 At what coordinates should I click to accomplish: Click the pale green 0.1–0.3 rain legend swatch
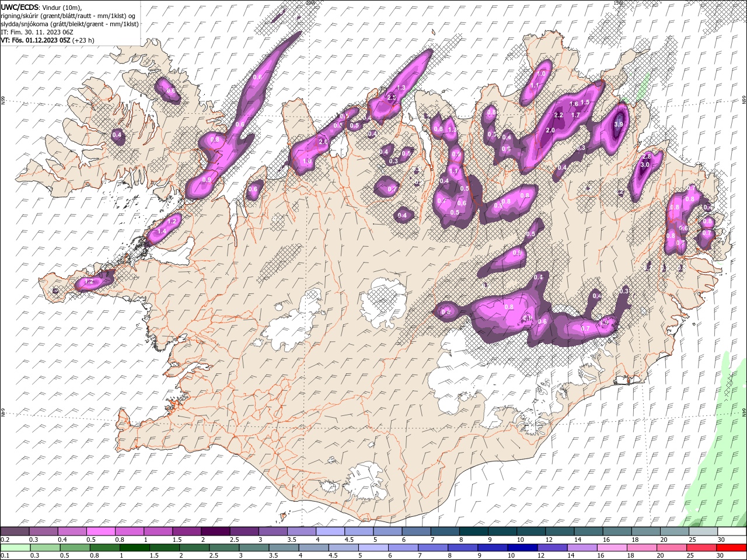pos(16,548)
